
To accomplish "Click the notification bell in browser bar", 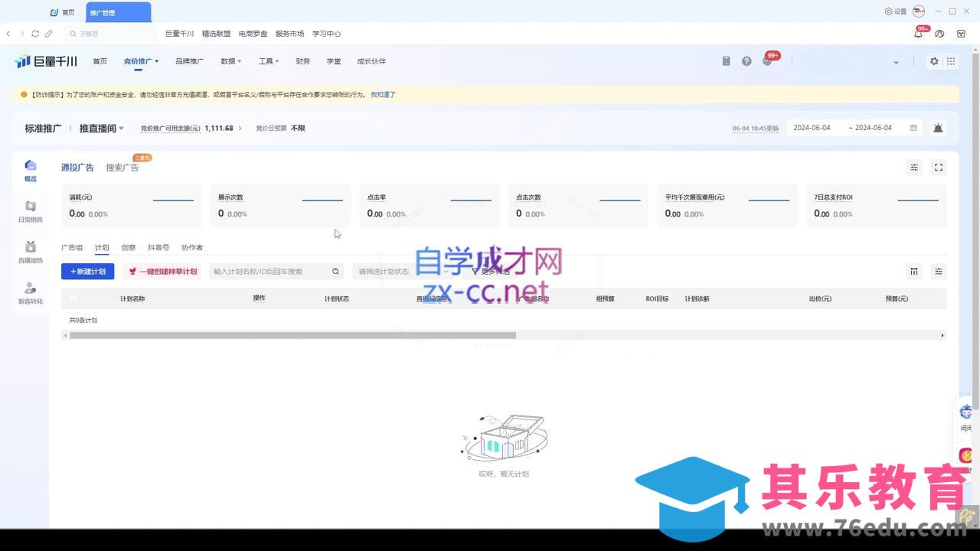I will click(x=918, y=34).
